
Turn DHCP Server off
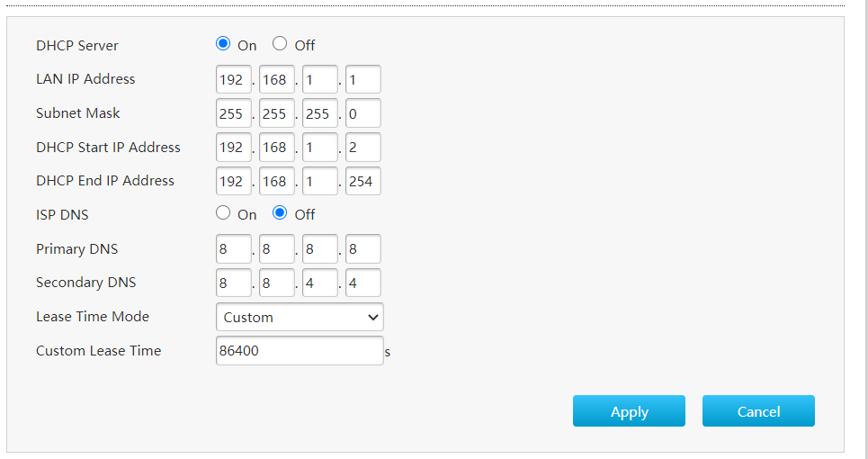pyautogui.click(x=280, y=44)
